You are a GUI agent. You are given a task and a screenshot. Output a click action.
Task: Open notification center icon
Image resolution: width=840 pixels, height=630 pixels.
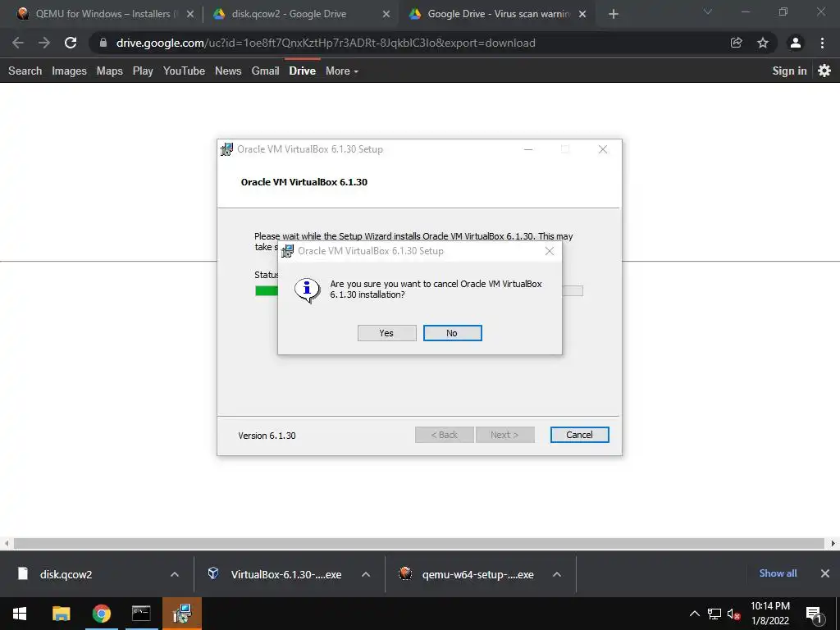coord(814,614)
